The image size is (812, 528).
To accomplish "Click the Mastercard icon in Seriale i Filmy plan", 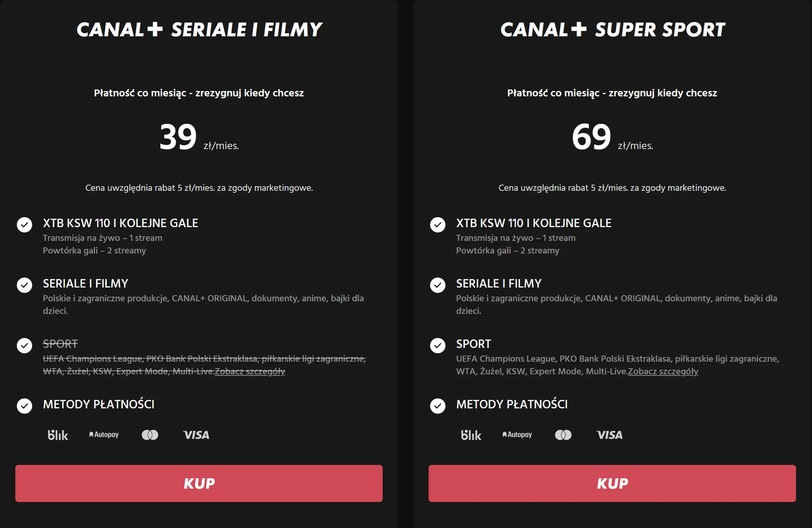I will (x=150, y=435).
